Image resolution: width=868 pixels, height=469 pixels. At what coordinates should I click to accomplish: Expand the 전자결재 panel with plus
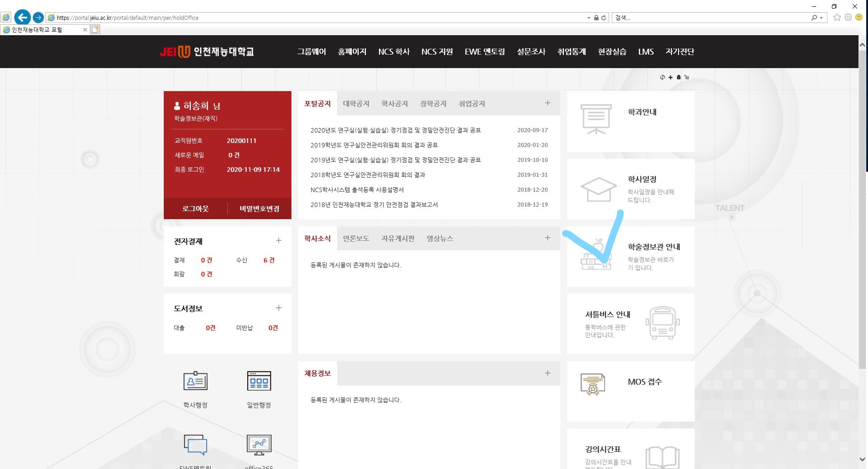[279, 241]
